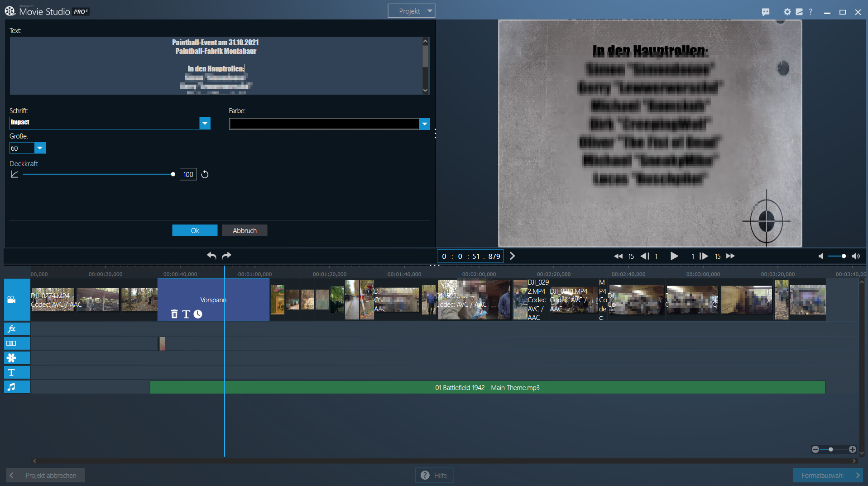The height and width of the screenshot is (486, 868).
Task: Open the settings gear icon
Action: (787, 12)
